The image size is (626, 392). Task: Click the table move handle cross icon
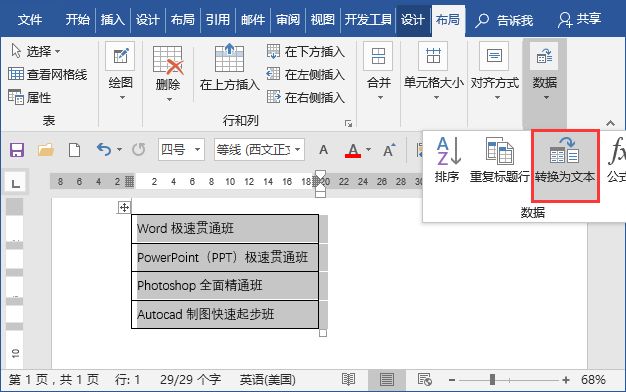pos(124,207)
